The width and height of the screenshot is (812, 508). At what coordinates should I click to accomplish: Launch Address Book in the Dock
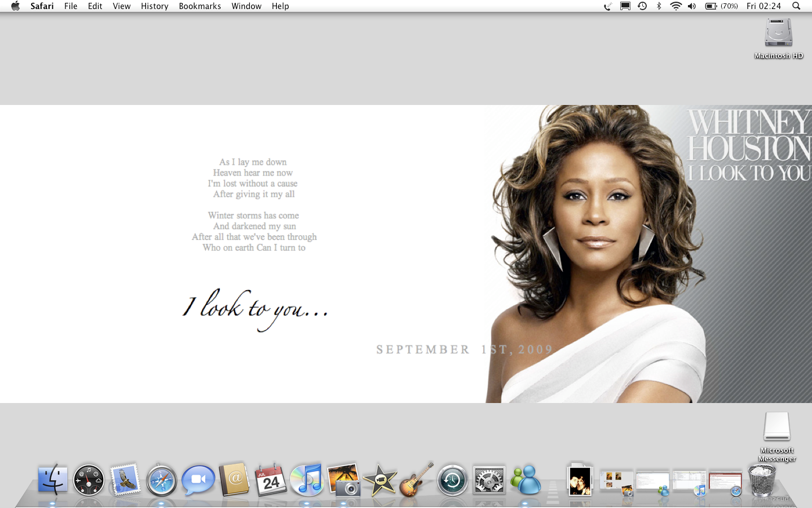tap(234, 480)
